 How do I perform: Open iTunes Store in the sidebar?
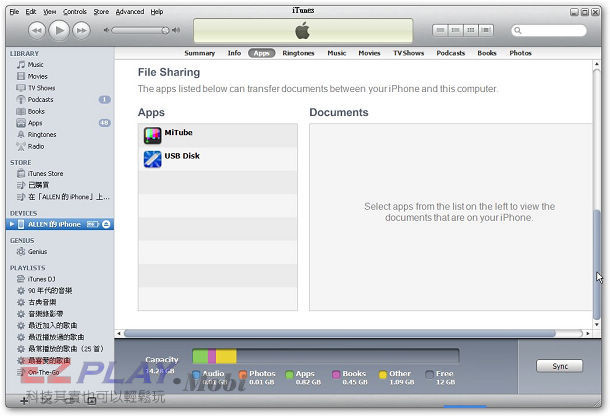[60, 174]
